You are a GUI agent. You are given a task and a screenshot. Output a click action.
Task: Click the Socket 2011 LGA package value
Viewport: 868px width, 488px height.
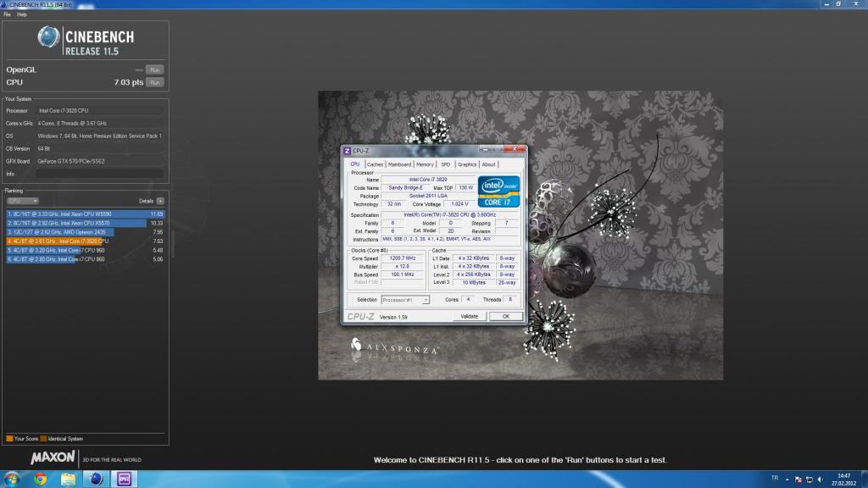(x=428, y=196)
